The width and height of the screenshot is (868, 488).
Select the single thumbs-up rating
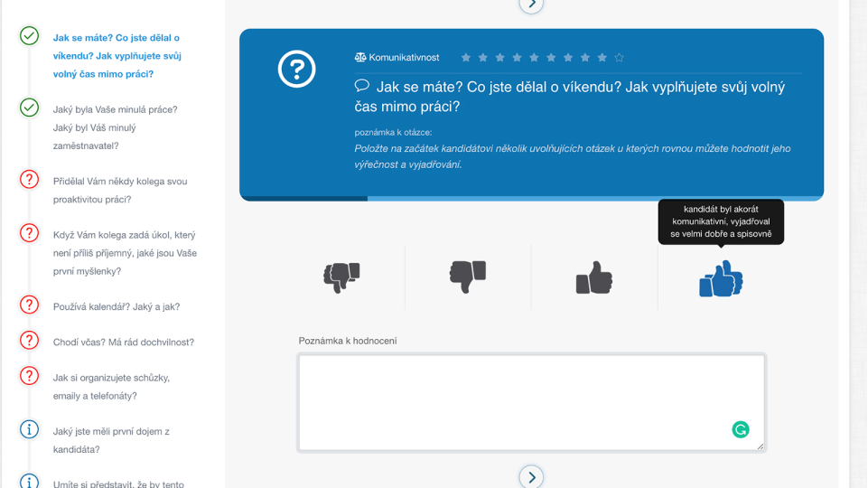coord(594,277)
